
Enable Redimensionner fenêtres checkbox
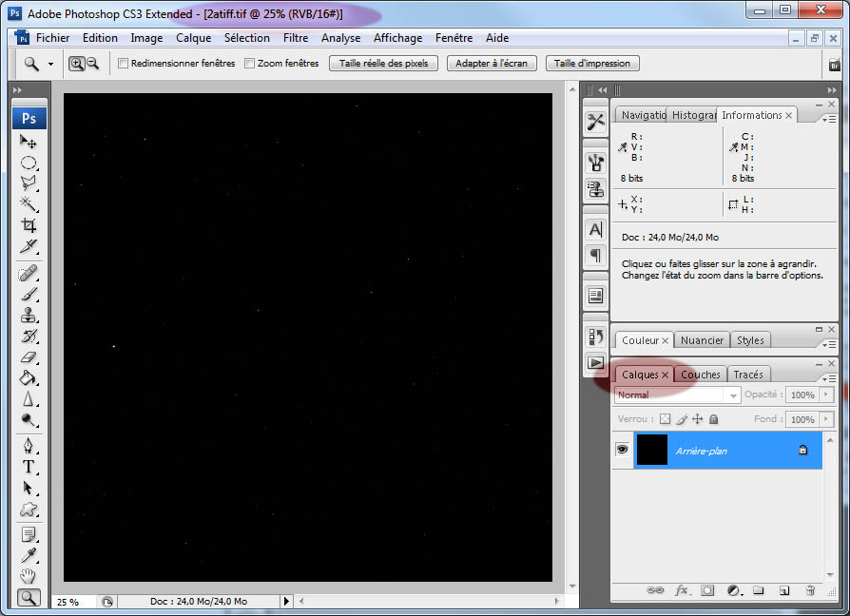123,64
